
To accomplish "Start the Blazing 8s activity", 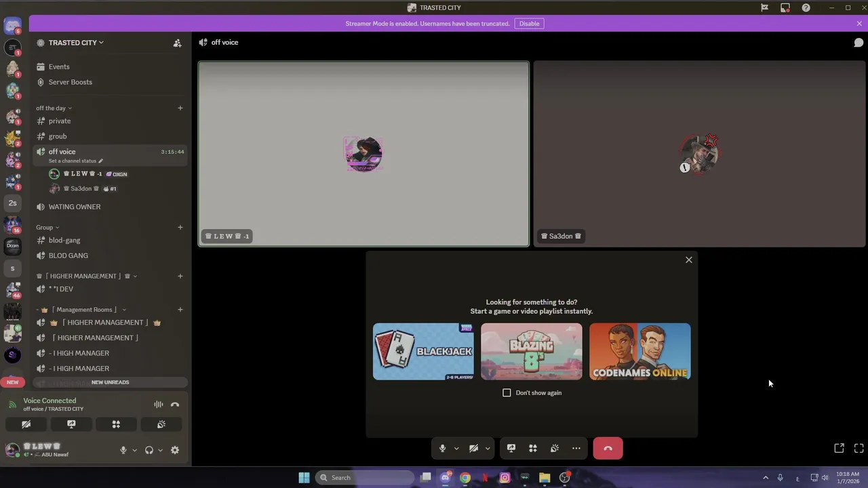I will pos(532,351).
